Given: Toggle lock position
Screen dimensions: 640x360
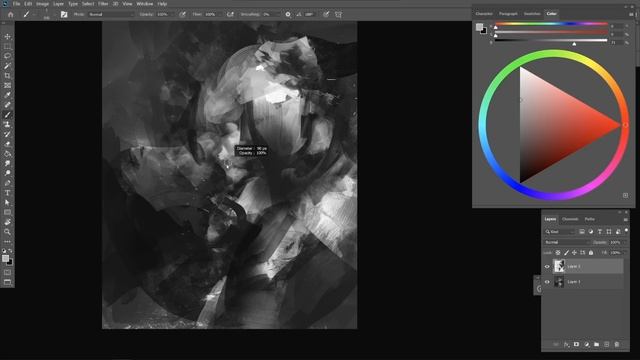Looking at the screenshot, I should (574, 253).
